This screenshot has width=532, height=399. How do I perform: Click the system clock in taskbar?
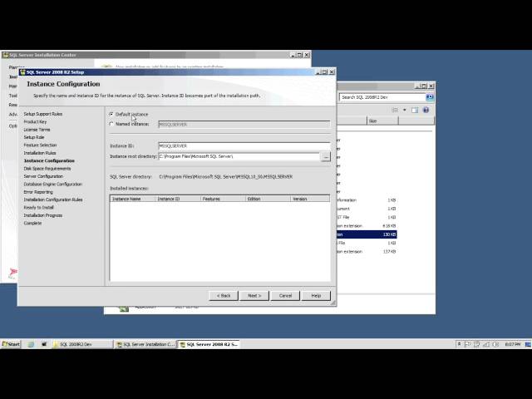click(512, 344)
